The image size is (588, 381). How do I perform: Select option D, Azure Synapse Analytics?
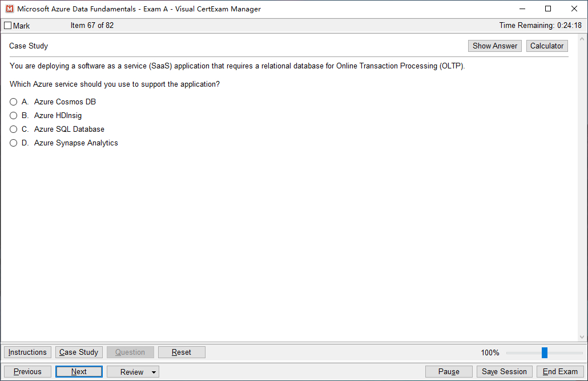(x=14, y=143)
